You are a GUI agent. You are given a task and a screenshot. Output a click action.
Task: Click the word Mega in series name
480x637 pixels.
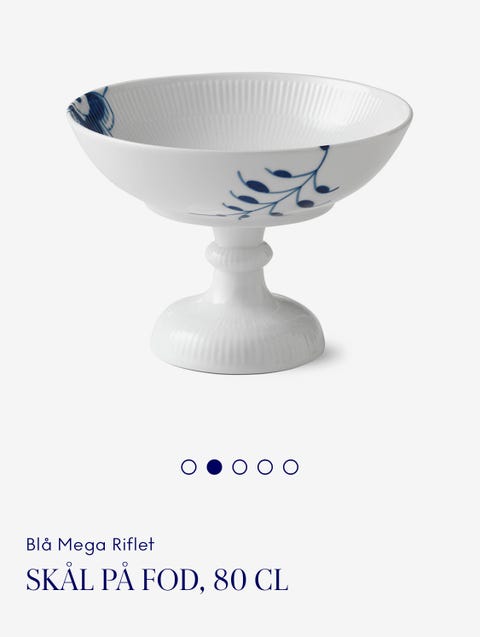click(82, 546)
